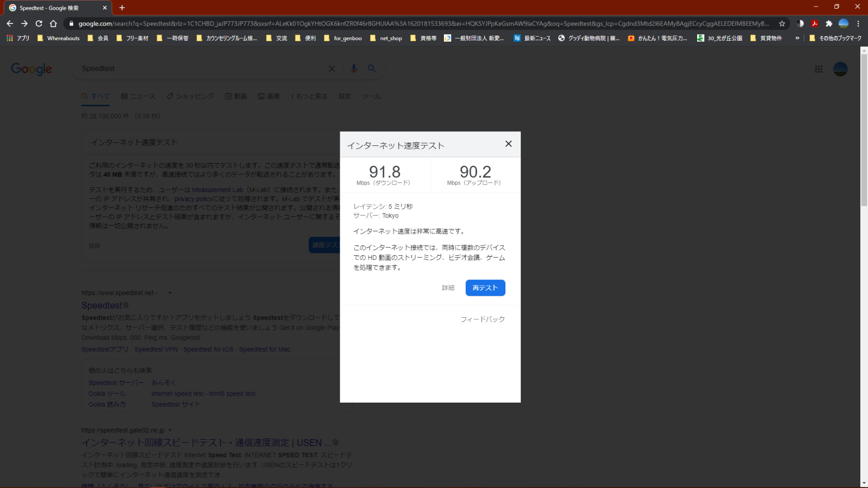Switch to the 画像 images tab
868x488 pixels.
click(269, 96)
